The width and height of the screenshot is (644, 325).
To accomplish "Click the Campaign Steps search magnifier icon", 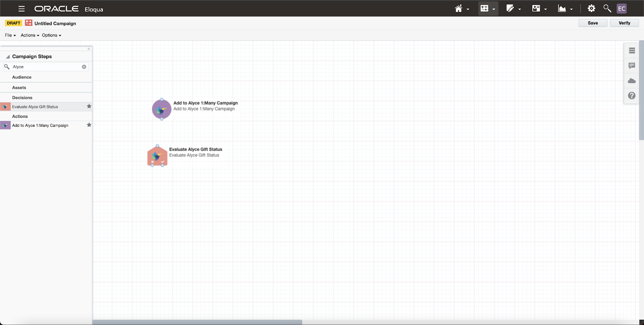I will tap(7, 67).
